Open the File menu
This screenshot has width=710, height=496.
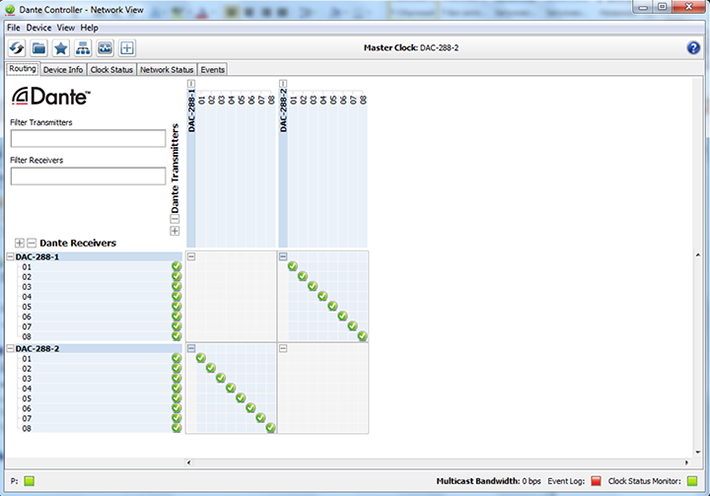(x=14, y=28)
